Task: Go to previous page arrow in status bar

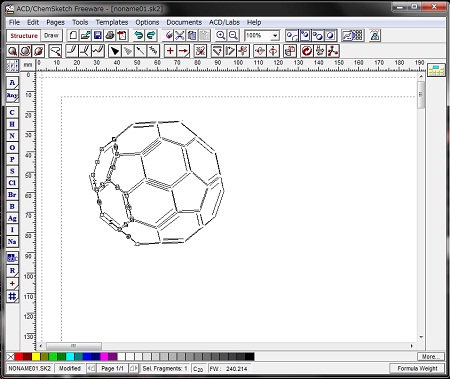Action: click(x=91, y=368)
